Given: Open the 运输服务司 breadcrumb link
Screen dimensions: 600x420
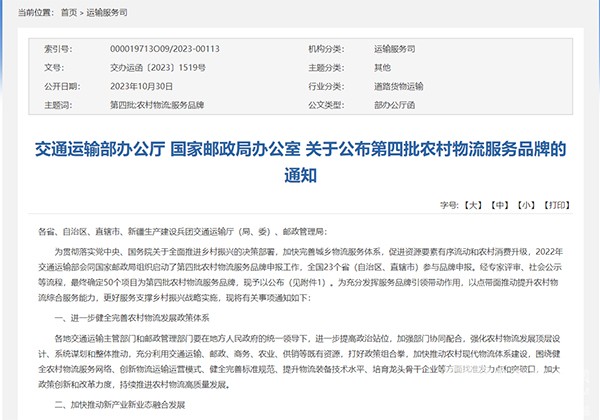Looking at the screenshot, I should [113, 10].
